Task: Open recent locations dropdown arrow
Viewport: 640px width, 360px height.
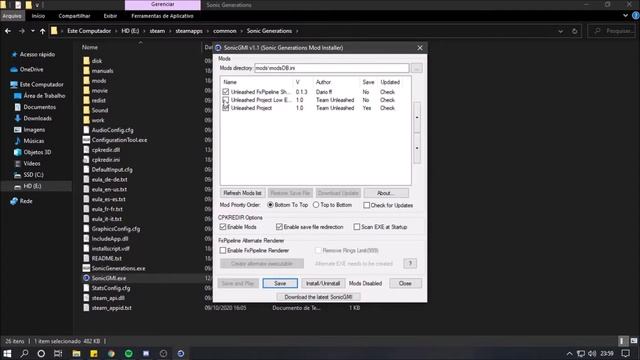Action: click(33, 31)
